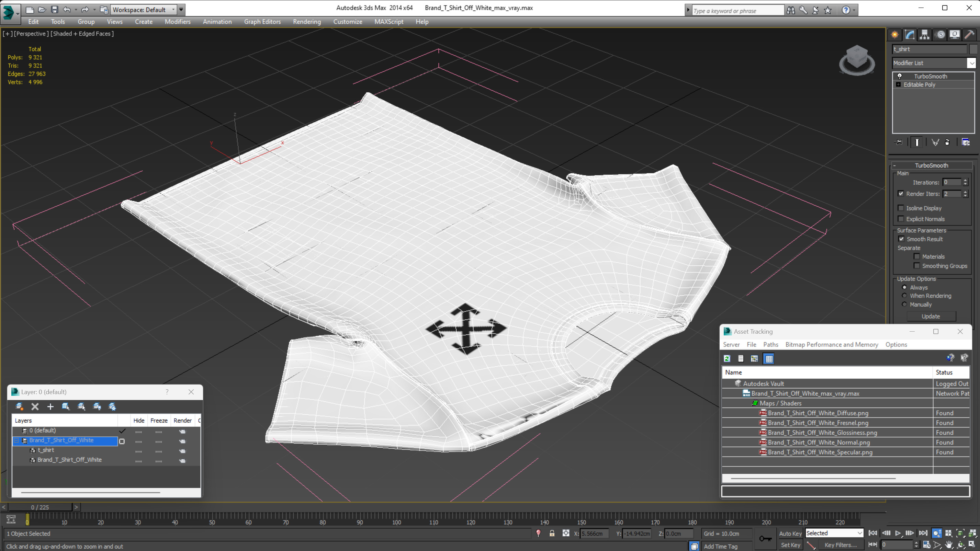Click Undo arrow in quick toolbar
Image resolution: width=980 pixels, height=551 pixels.
pyautogui.click(x=67, y=10)
